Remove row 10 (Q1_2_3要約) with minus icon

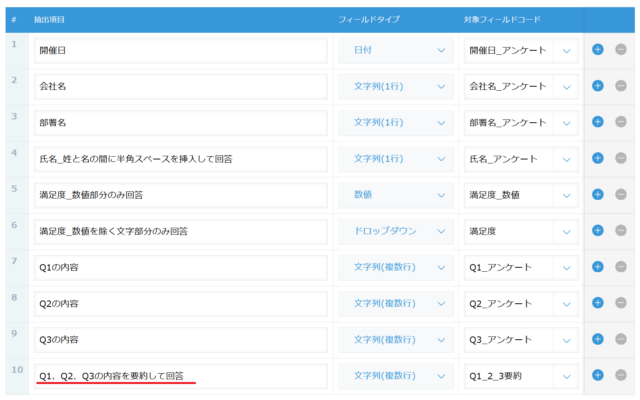621,375
